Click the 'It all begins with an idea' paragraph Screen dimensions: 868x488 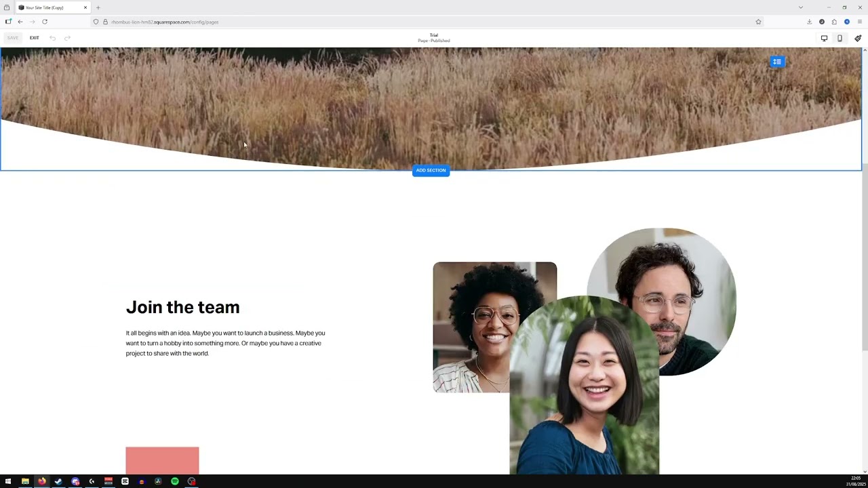click(225, 343)
